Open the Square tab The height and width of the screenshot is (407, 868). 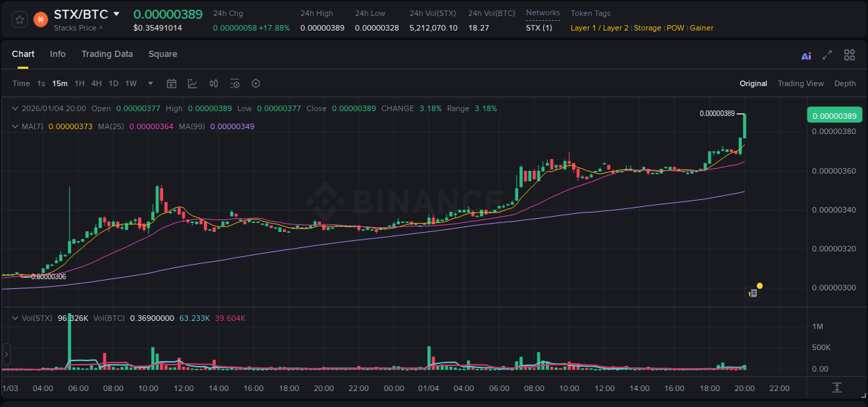(162, 54)
